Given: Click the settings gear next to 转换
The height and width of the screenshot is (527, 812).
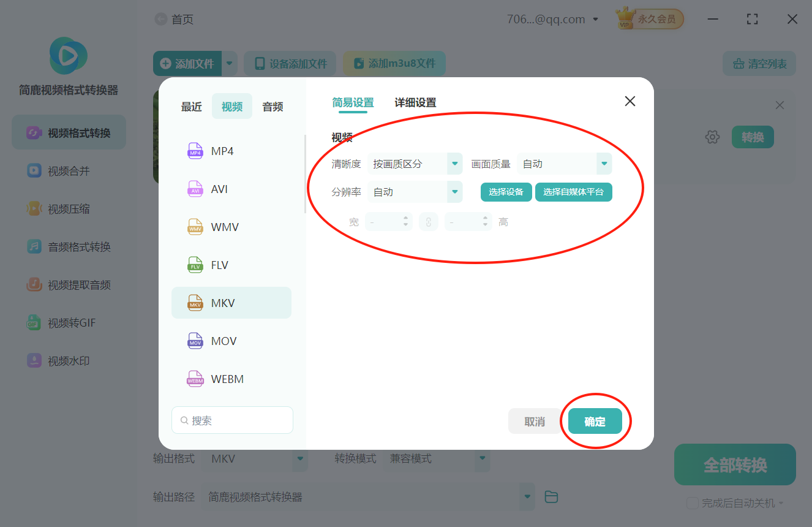Looking at the screenshot, I should click(x=712, y=137).
